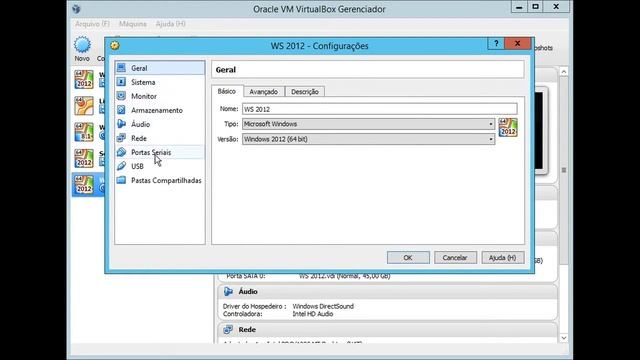
Task: Select the highlighted 2012 VM icon in list
Action: (84, 184)
